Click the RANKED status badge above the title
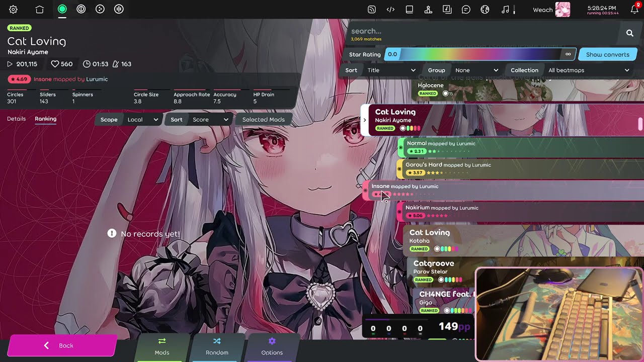The height and width of the screenshot is (362, 644). point(20,28)
